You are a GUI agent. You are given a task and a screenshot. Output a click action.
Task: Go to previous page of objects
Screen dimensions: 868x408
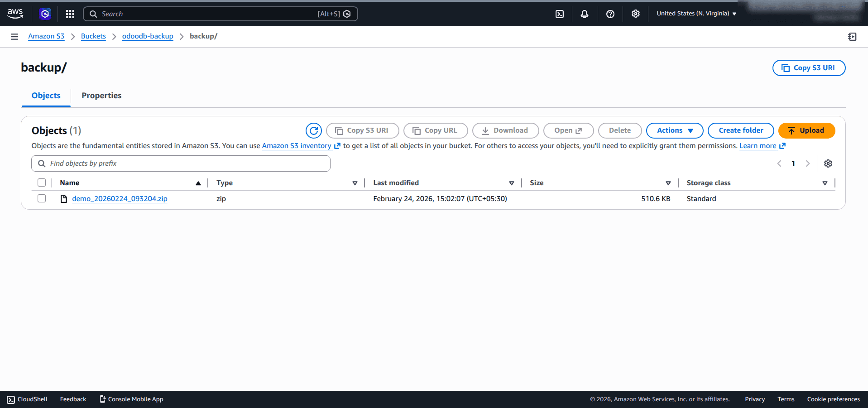pos(779,163)
